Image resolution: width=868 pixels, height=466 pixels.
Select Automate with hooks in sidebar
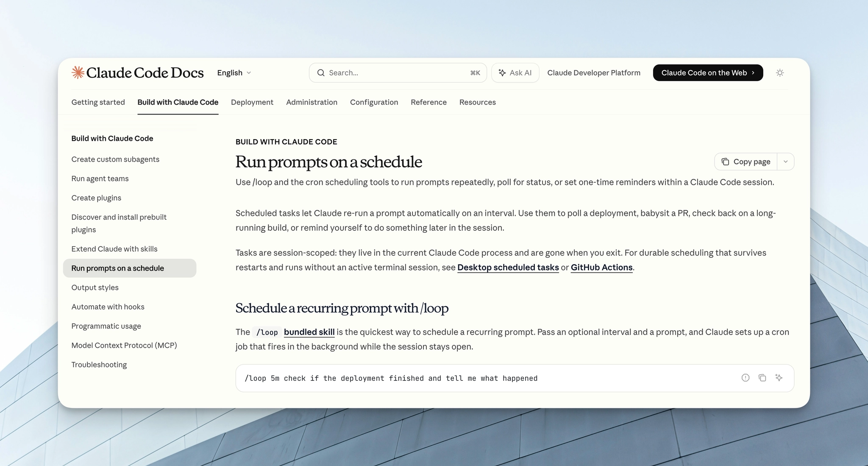pyautogui.click(x=108, y=307)
